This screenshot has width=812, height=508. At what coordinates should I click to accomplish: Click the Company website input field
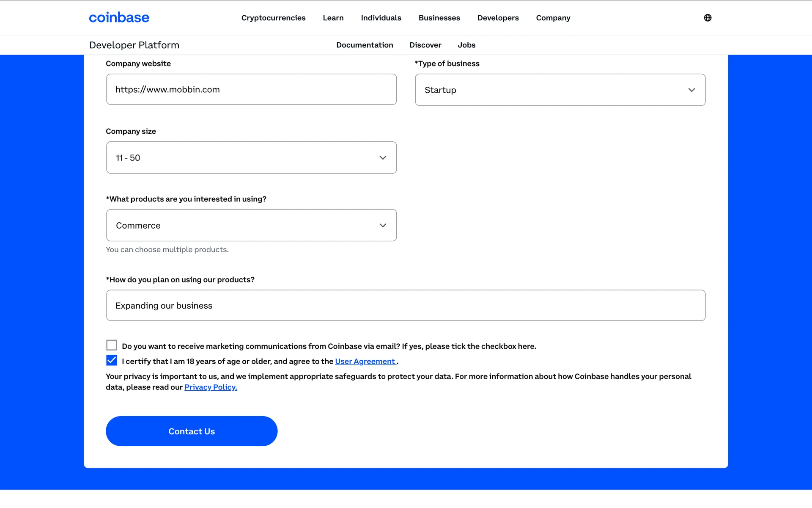[251, 89]
